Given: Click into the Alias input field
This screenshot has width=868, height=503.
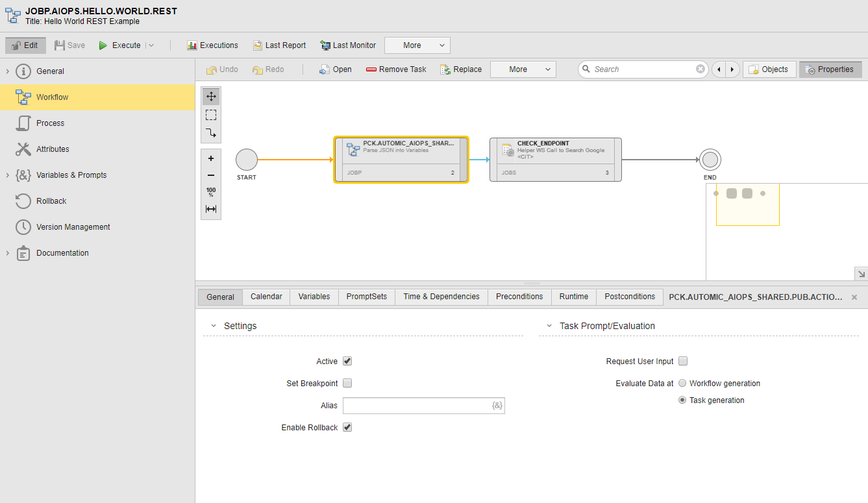Looking at the screenshot, I should pos(415,406).
